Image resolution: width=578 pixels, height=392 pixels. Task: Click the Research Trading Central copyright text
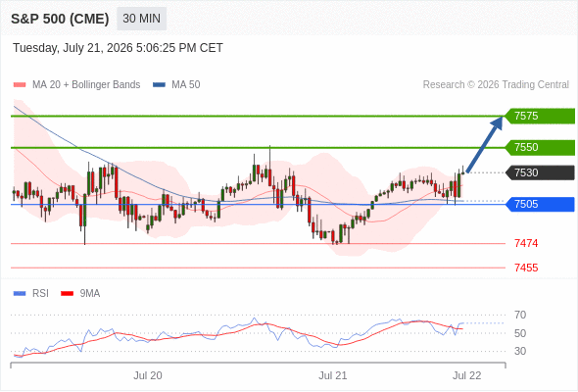[x=496, y=85]
